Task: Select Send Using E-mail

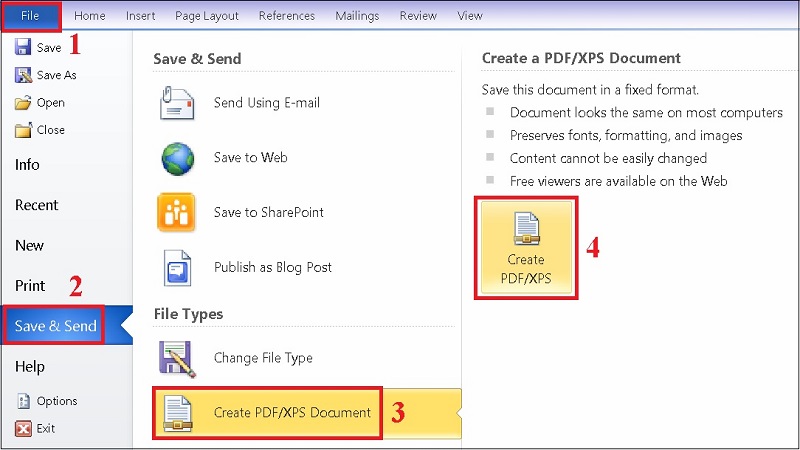Action: tap(267, 103)
